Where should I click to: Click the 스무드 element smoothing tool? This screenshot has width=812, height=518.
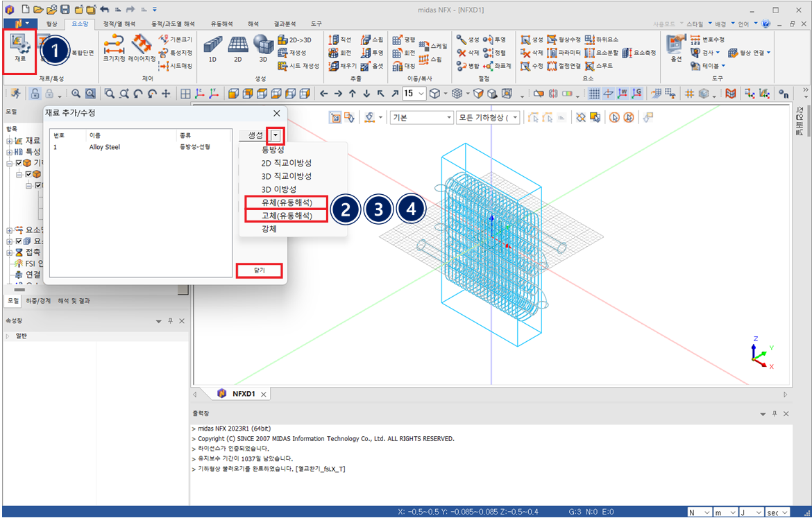(599, 67)
